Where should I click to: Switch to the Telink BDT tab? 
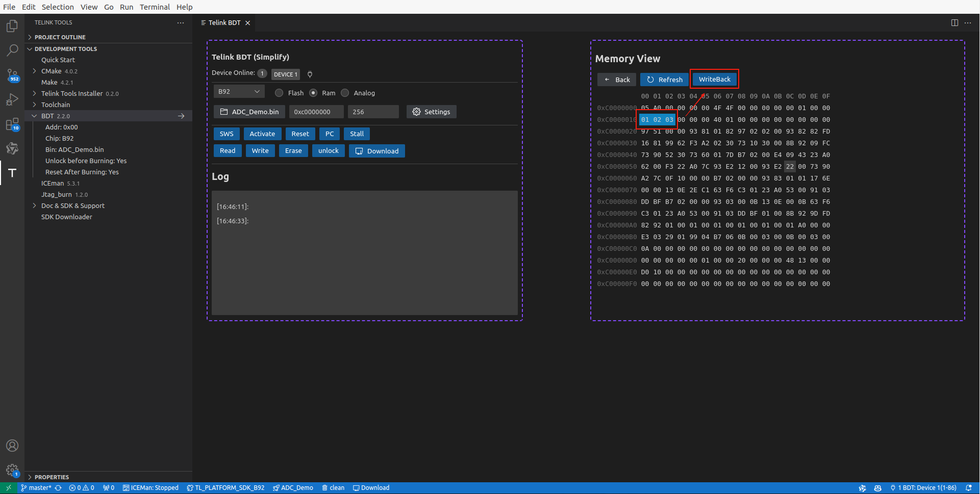pos(224,23)
